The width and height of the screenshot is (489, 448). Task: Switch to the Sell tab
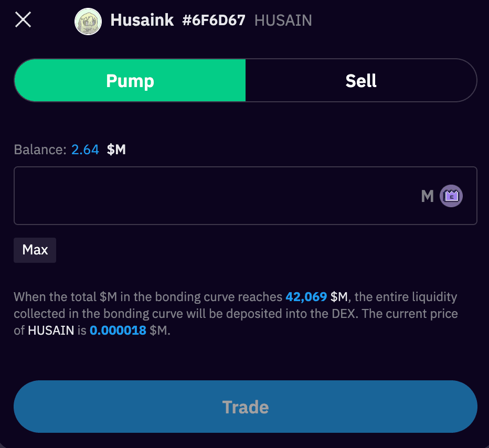[361, 81]
